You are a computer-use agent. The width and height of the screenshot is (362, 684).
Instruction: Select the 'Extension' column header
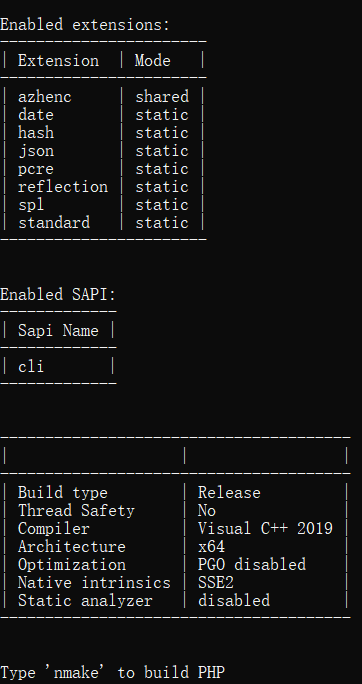(58, 60)
